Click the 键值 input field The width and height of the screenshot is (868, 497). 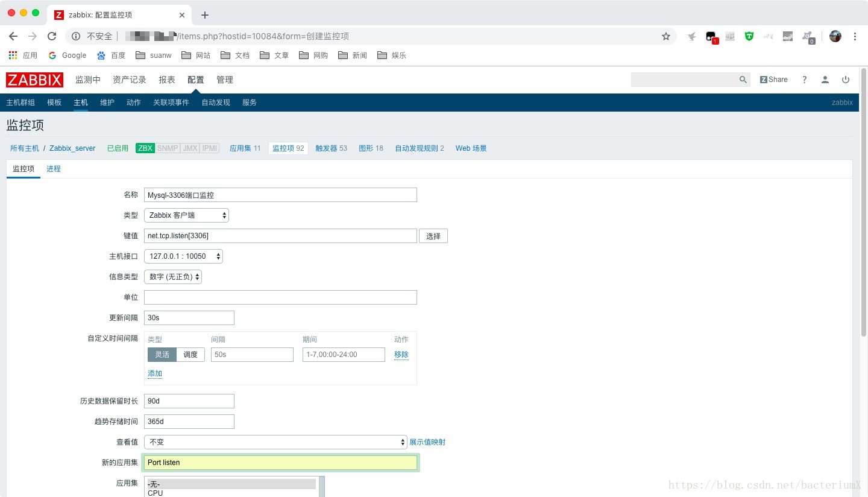coord(280,236)
